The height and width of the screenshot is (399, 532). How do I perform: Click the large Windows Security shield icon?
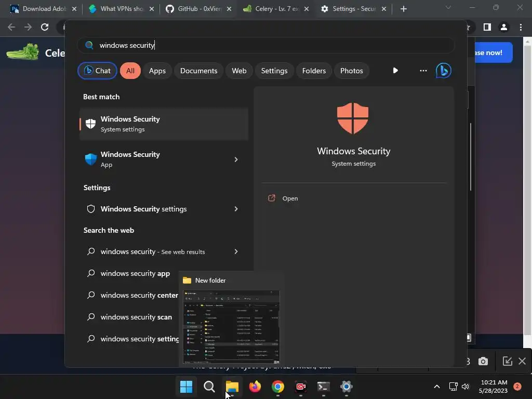click(353, 118)
